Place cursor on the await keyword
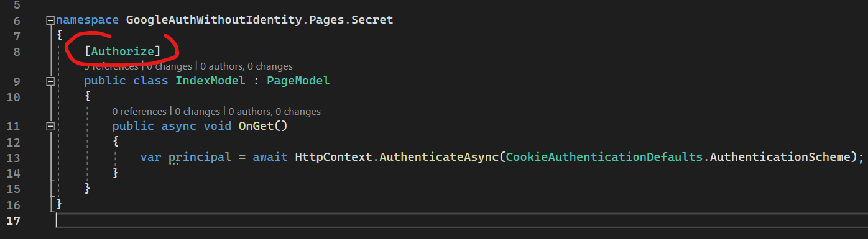 tap(270, 156)
